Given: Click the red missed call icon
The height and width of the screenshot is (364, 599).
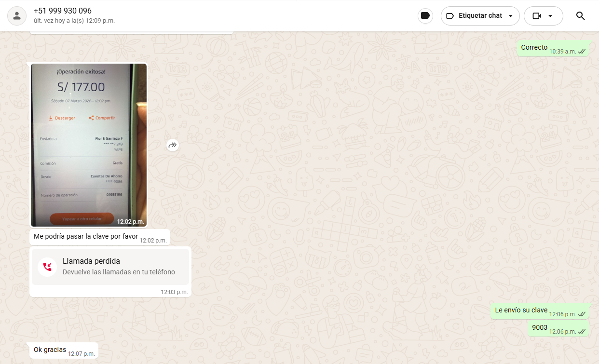Looking at the screenshot, I should pyautogui.click(x=47, y=267).
